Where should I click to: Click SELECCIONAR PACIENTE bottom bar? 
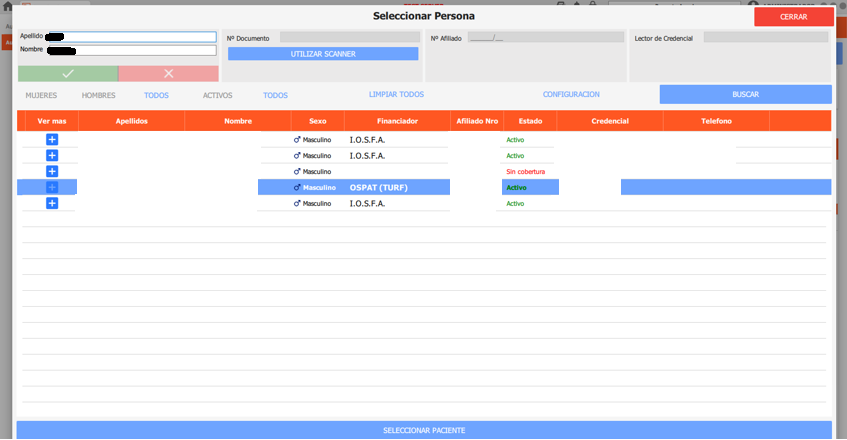pyautogui.click(x=424, y=430)
